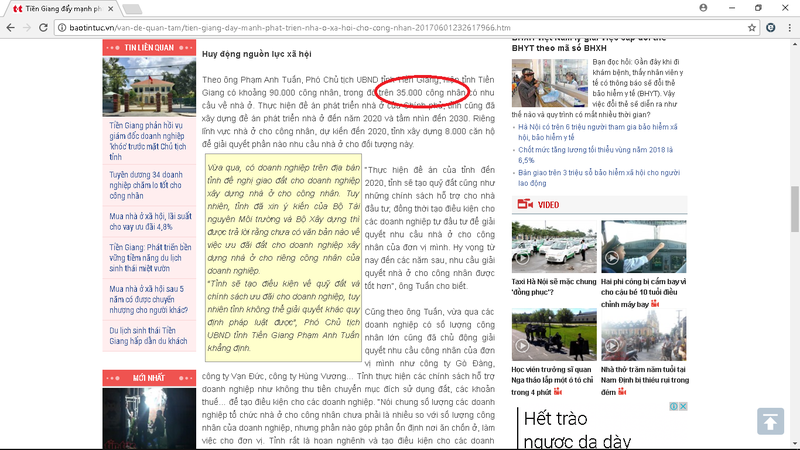800x450 pixels.
Task: Restore down the browser window
Action: (758, 8)
